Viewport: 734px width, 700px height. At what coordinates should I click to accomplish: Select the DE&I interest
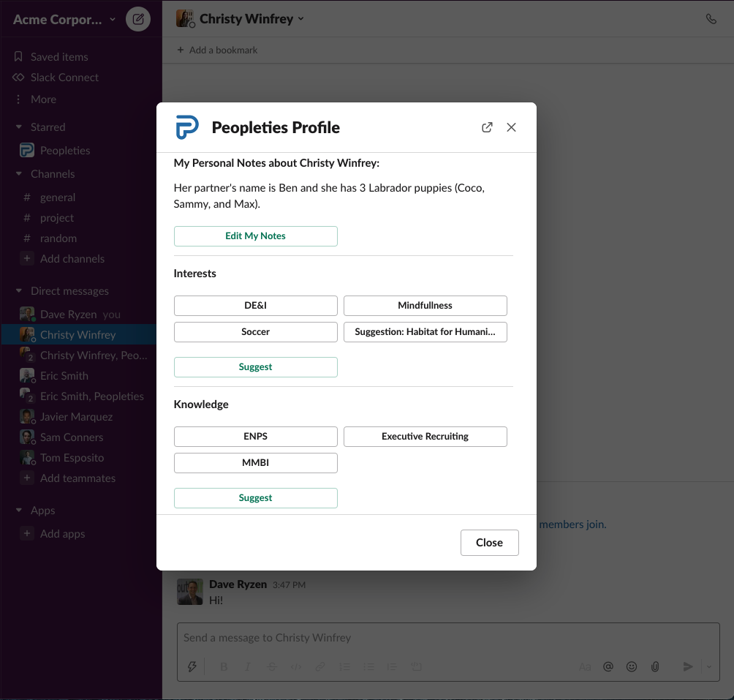pyautogui.click(x=256, y=306)
